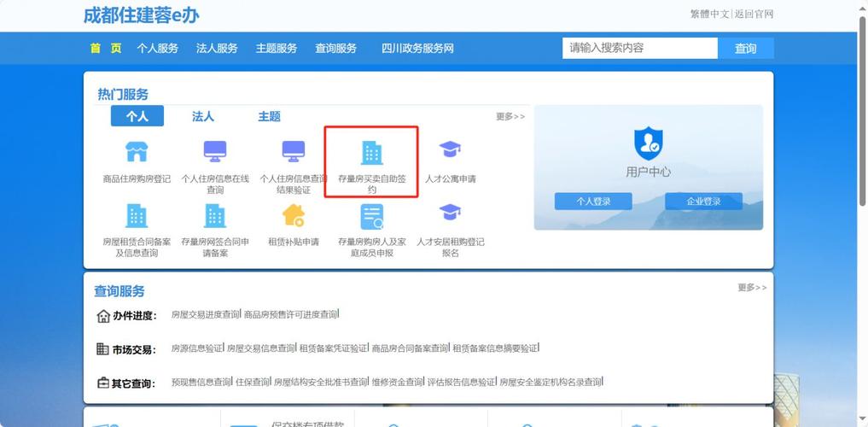The image size is (868, 427).
Task: Switch to the 法人 tab
Action: (203, 116)
